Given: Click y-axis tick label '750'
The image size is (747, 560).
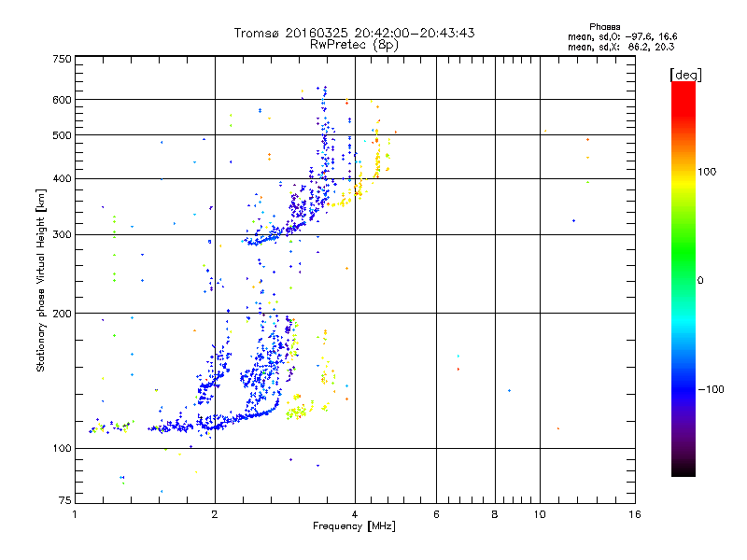Looking at the screenshot, I should point(62,60).
